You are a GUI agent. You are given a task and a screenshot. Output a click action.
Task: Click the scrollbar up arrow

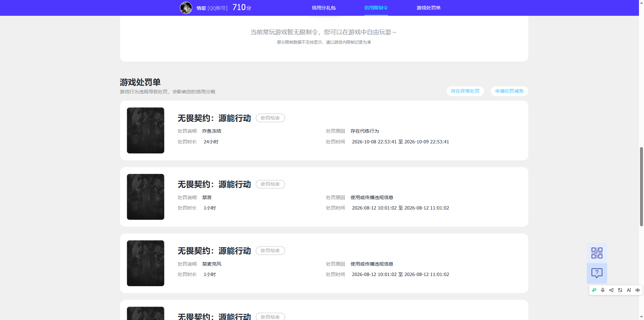pos(641,2)
